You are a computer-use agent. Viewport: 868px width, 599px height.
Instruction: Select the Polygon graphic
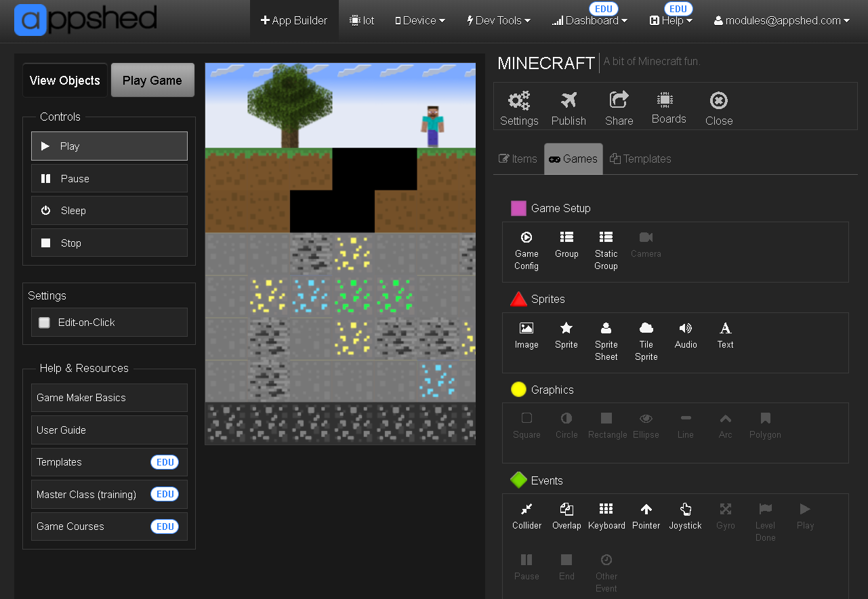click(765, 426)
